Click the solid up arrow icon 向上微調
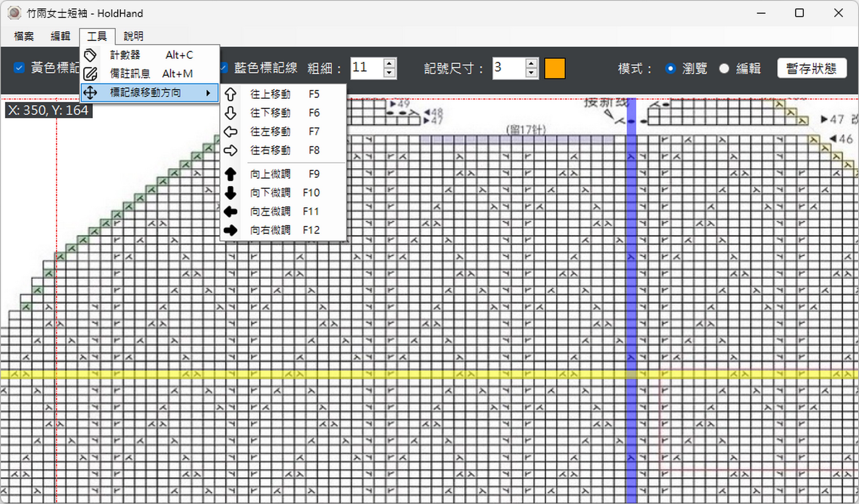859x504 pixels. pyautogui.click(x=230, y=174)
